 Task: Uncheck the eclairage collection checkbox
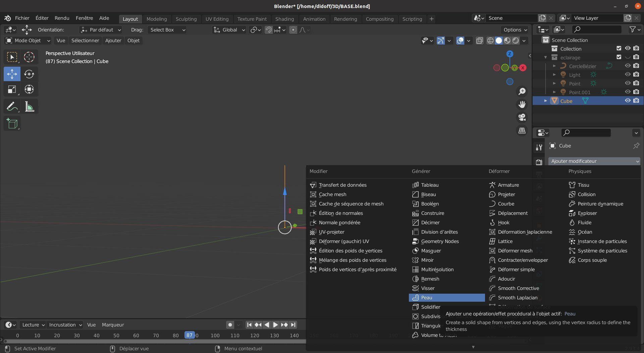coord(619,57)
